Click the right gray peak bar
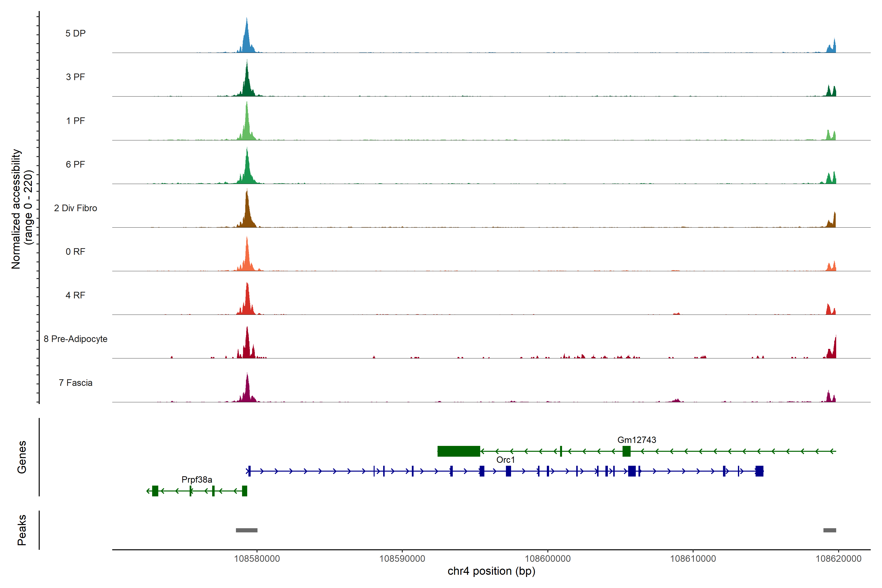Viewport: 882px width, 588px height. coord(830,530)
